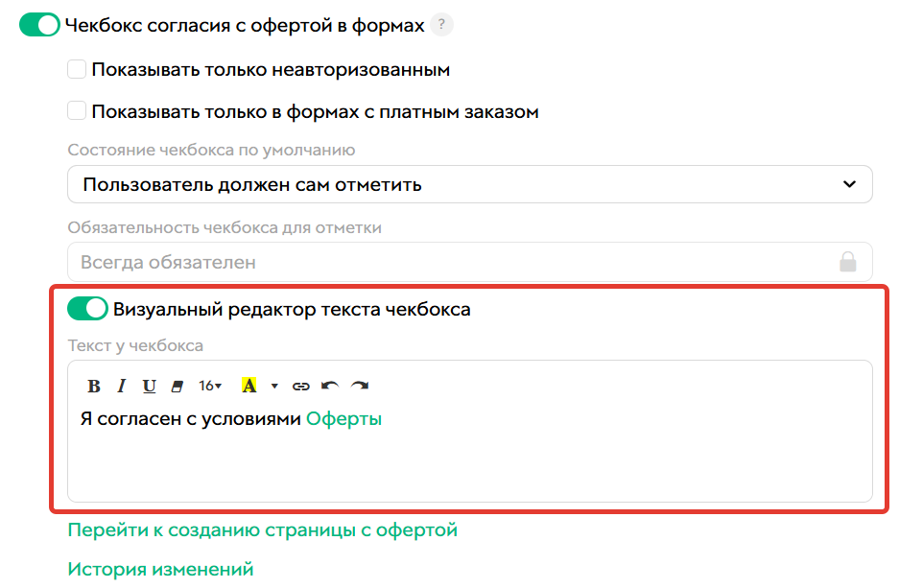Undo the last edit in the editor
Screen dimensions: 899x588
[330, 387]
